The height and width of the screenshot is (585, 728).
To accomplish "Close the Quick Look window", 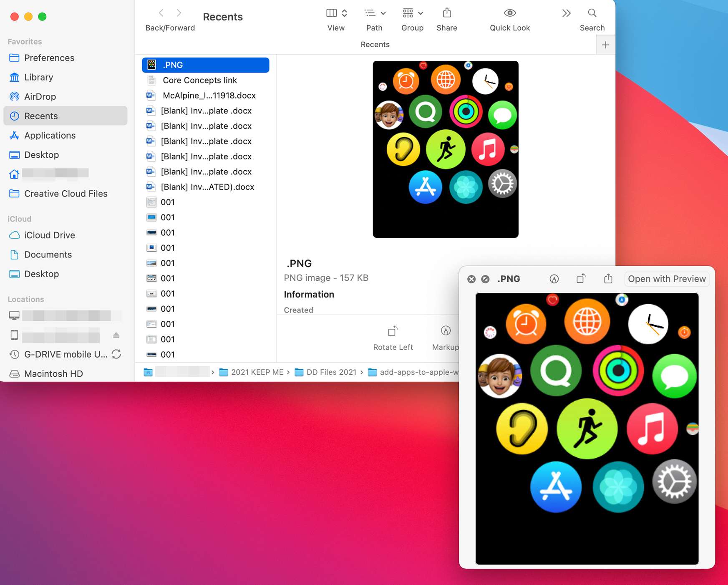I will click(x=471, y=279).
